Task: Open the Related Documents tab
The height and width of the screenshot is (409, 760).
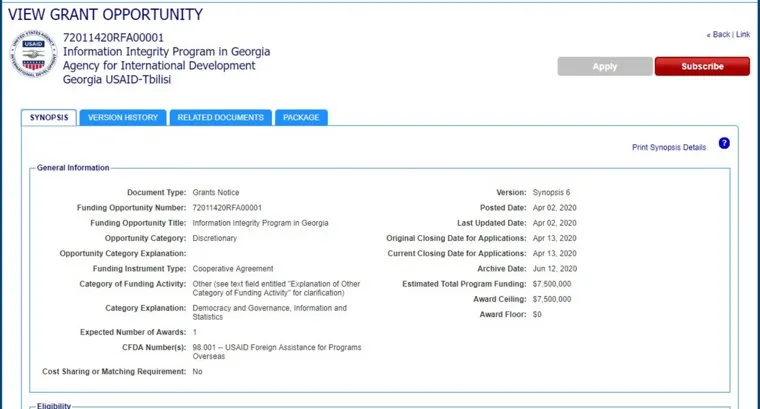Action: pos(220,118)
